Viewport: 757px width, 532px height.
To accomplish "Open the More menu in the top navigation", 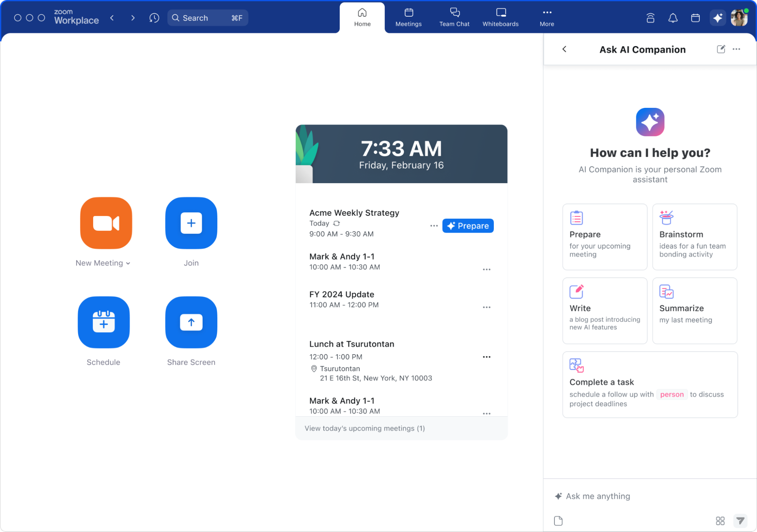I will pyautogui.click(x=546, y=17).
